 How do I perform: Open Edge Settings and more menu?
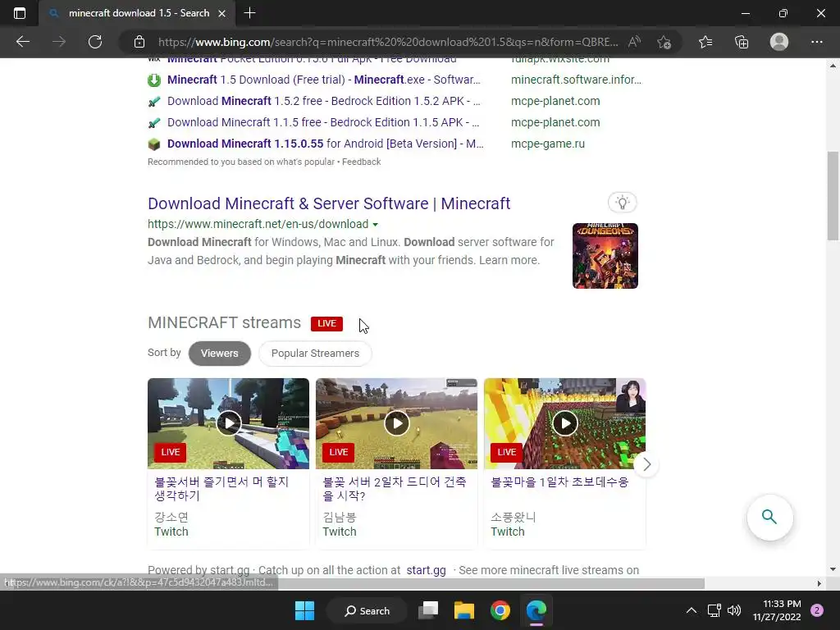[816, 42]
